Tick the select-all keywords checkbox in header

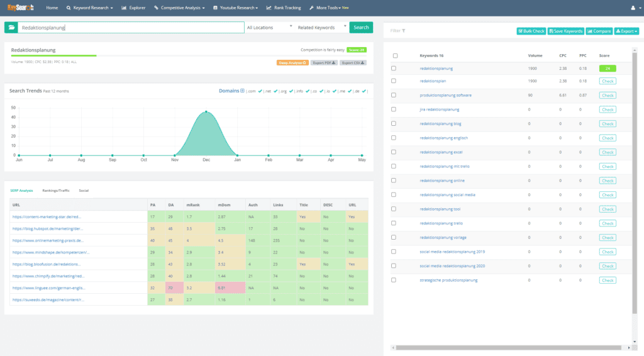394,55
